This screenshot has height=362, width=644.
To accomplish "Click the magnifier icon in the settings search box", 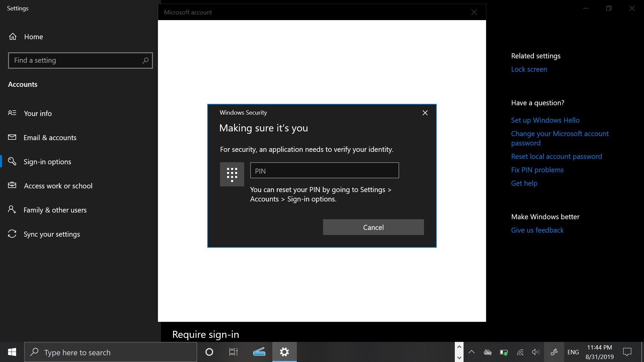I will coord(145,61).
